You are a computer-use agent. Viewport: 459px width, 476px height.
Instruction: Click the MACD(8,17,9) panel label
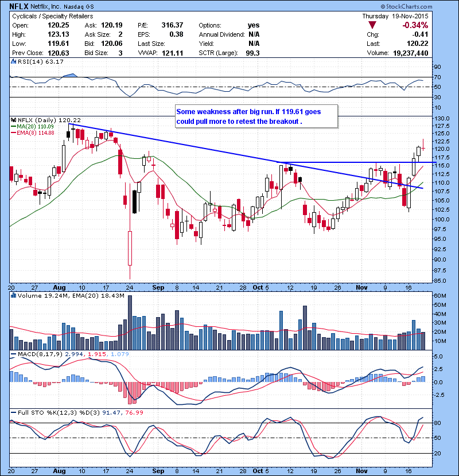click(x=41, y=354)
